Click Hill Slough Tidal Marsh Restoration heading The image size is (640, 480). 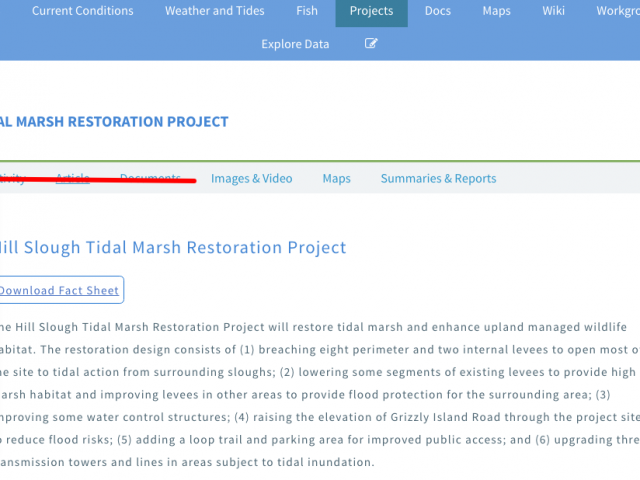(x=173, y=248)
